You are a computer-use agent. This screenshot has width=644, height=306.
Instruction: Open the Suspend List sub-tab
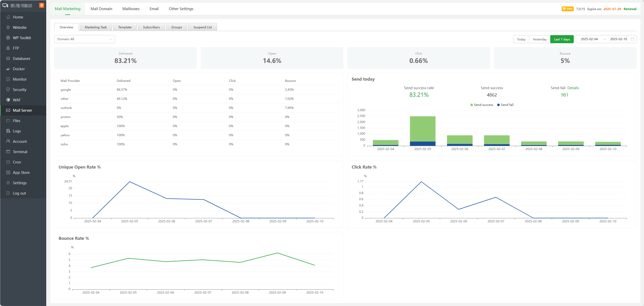203,27
